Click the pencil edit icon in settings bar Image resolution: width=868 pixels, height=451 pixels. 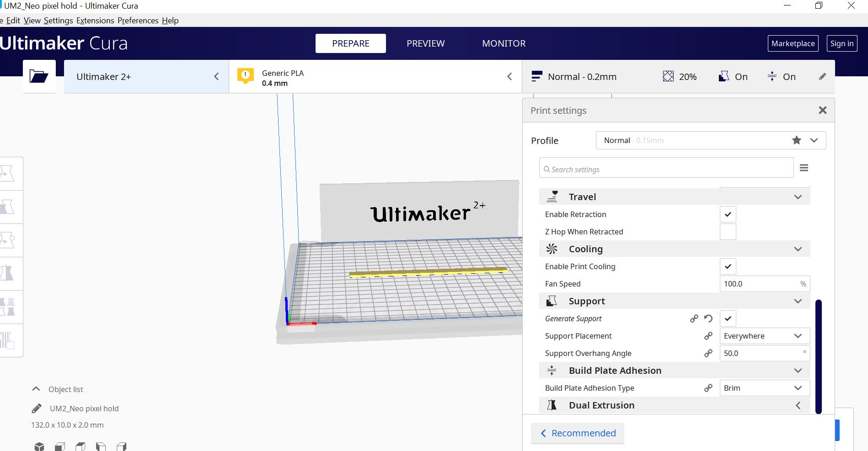[822, 76]
